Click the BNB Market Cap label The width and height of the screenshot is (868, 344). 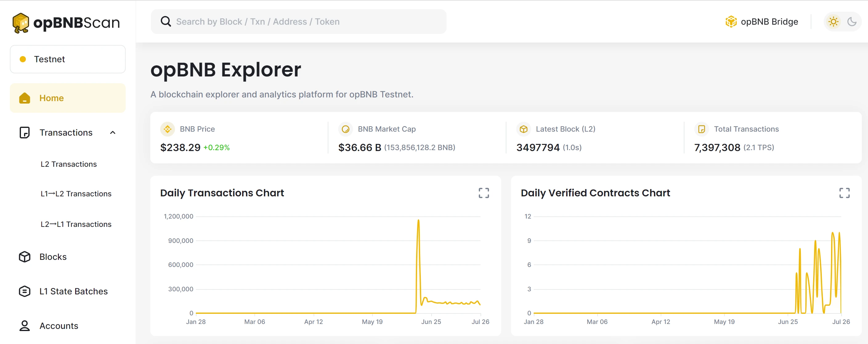pyautogui.click(x=387, y=129)
